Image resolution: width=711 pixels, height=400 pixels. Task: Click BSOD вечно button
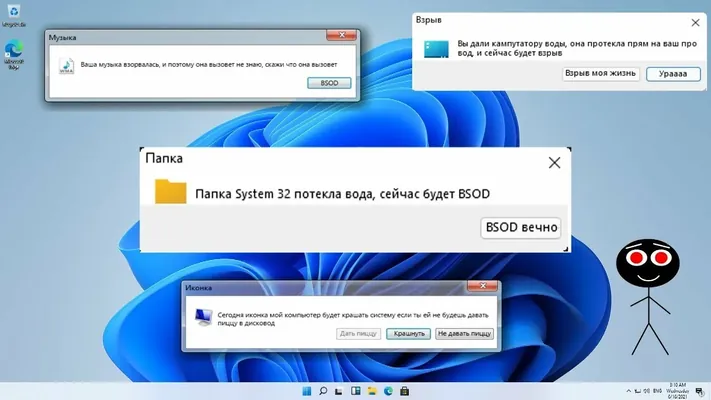(x=521, y=227)
